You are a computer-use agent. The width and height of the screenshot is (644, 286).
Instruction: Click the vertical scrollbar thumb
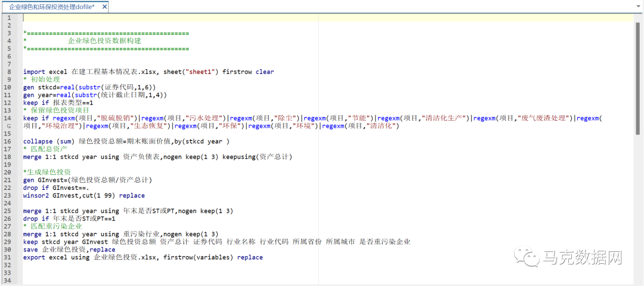tap(637, 78)
